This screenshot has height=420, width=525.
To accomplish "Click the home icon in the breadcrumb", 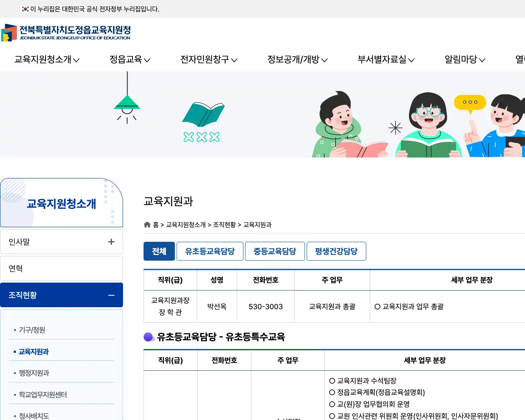I will click(x=147, y=224).
